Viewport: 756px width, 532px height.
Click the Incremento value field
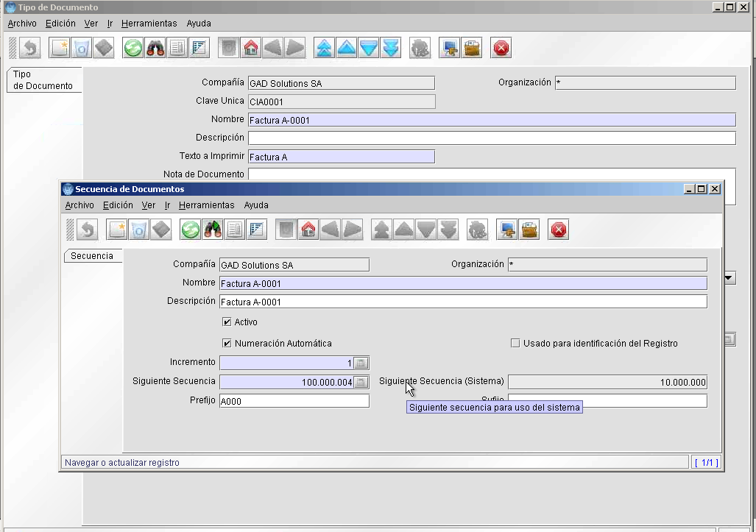[x=287, y=363]
